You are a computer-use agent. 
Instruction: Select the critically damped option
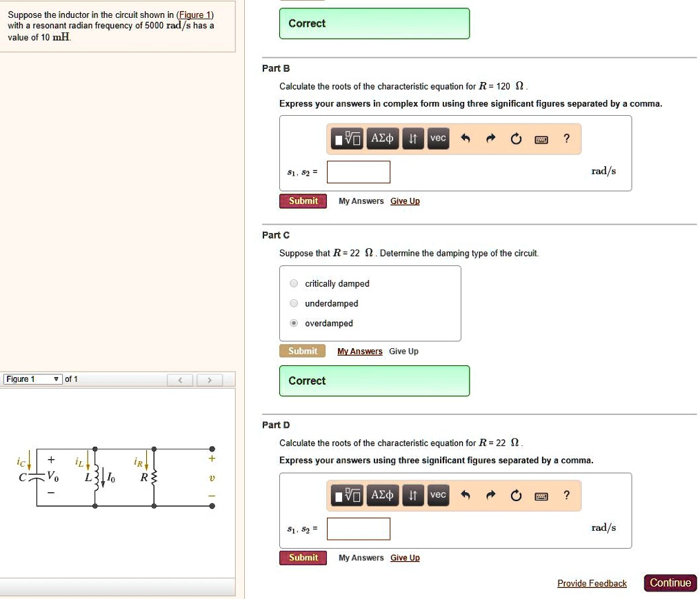point(293,283)
